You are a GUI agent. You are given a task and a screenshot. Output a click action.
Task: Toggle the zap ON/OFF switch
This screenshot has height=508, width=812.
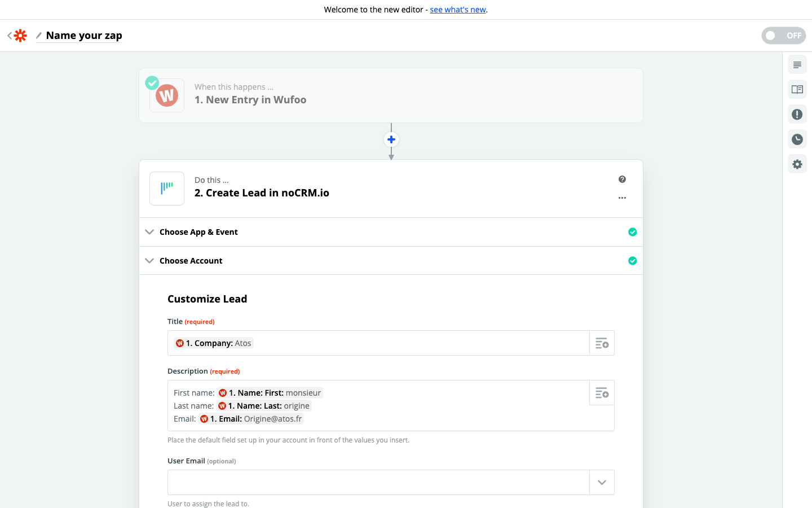pyautogui.click(x=783, y=36)
